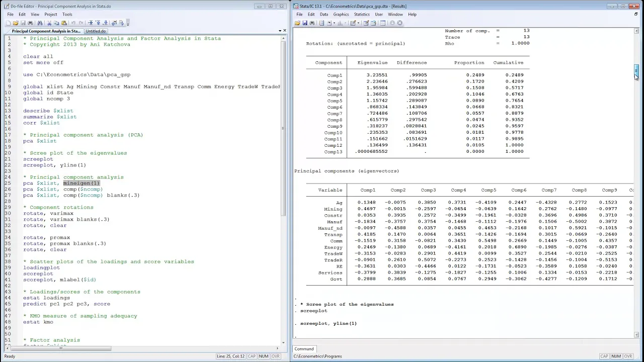Open Tools menu in Do-file Editor

coord(67,14)
